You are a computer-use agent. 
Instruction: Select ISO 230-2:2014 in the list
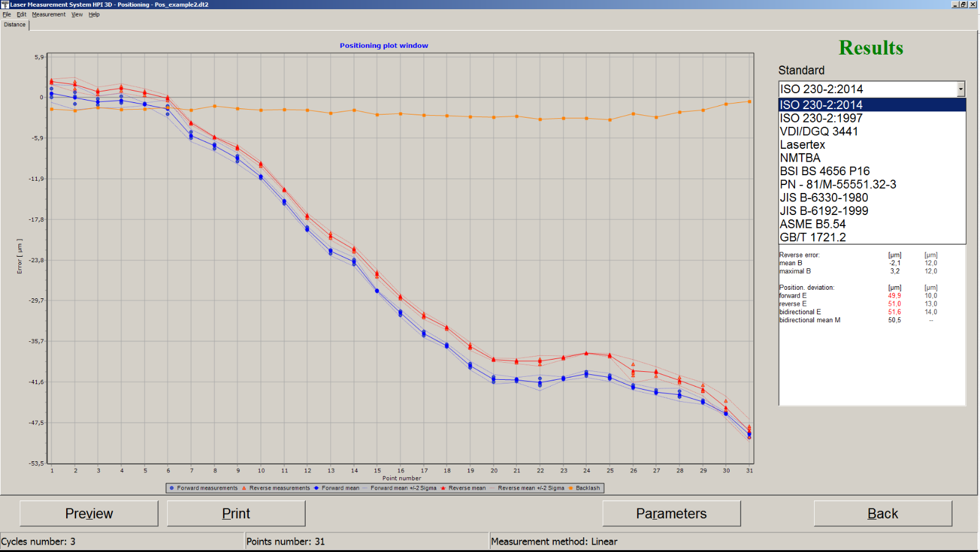(x=872, y=105)
